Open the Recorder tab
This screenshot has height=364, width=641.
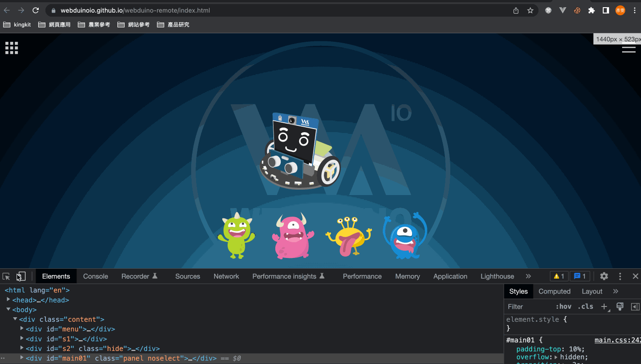[139, 276]
